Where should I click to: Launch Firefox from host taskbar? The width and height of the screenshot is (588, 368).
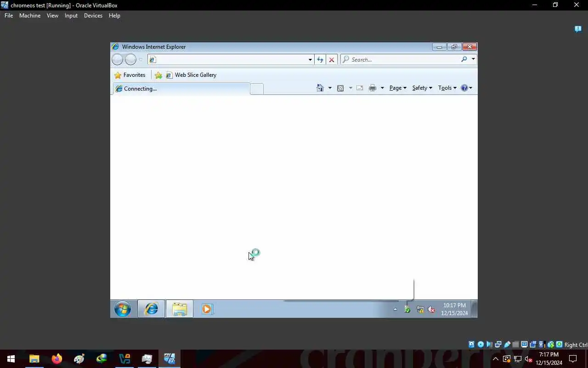tap(57, 359)
